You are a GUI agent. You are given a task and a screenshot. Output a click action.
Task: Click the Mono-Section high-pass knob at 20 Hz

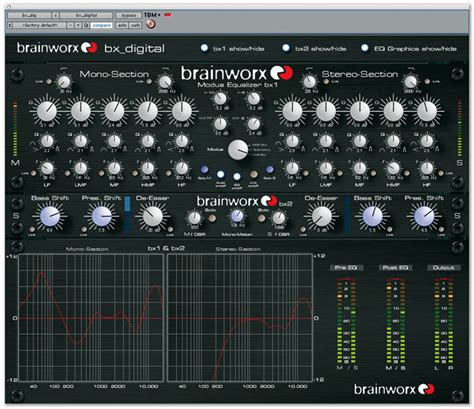point(63,82)
